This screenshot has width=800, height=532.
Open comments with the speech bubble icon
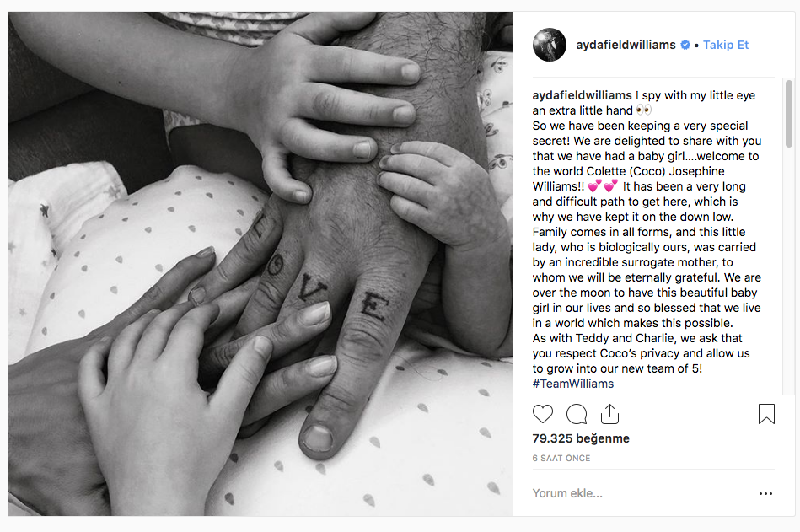coord(577,414)
